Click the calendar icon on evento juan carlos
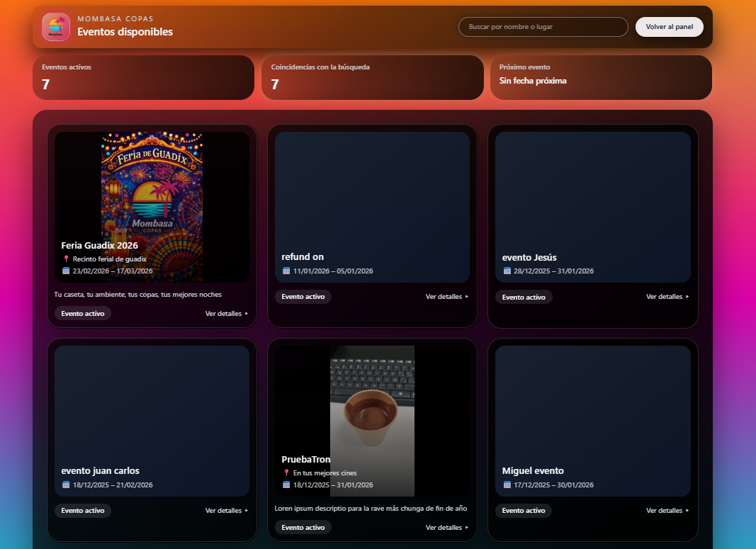This screenshot has height=549, width=756. click(x=65, y=485)
